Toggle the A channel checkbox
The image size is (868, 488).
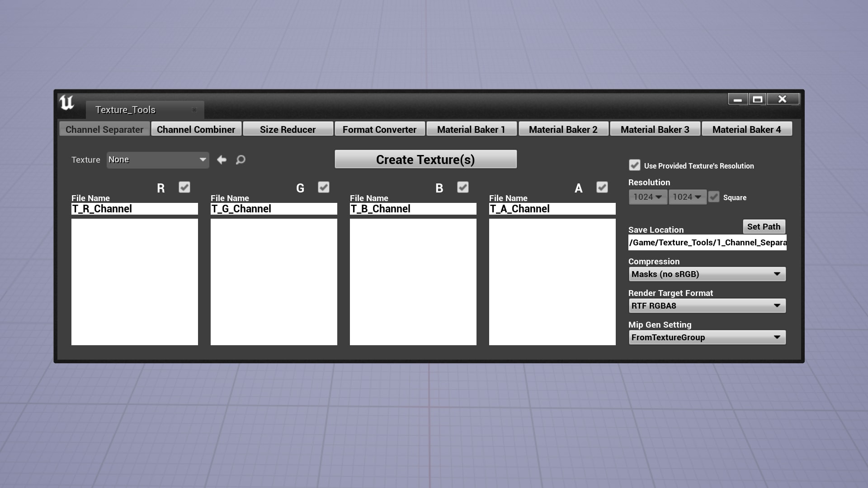(x=602, y=187)
